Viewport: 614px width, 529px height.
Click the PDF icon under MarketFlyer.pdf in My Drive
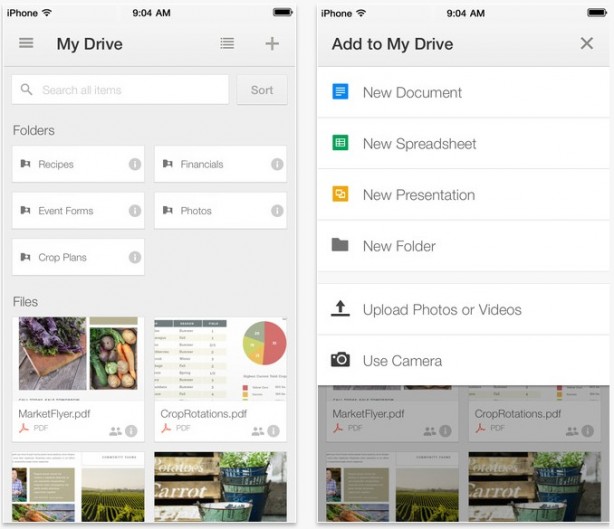coord(24,428)
